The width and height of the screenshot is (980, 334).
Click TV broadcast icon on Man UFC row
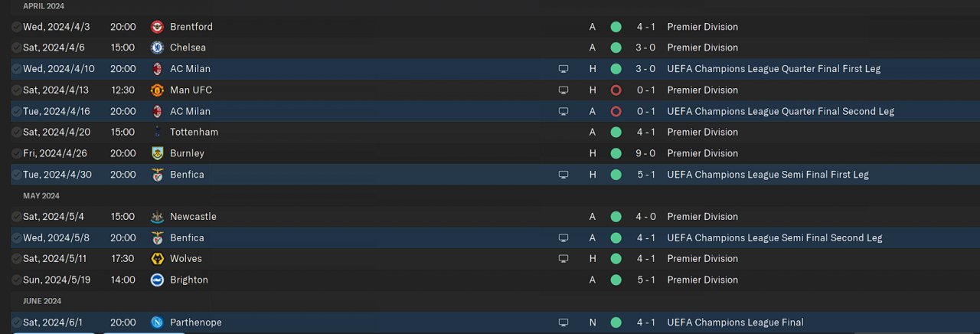click(x=563, y=90)
